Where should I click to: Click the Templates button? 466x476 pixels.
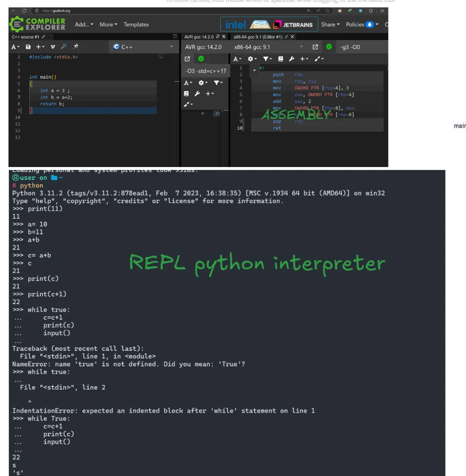click(136, 25)
